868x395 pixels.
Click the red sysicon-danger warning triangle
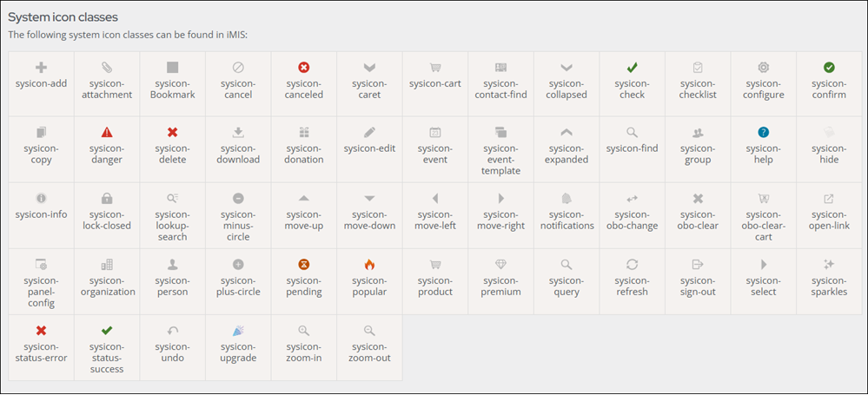coord(107,133)
